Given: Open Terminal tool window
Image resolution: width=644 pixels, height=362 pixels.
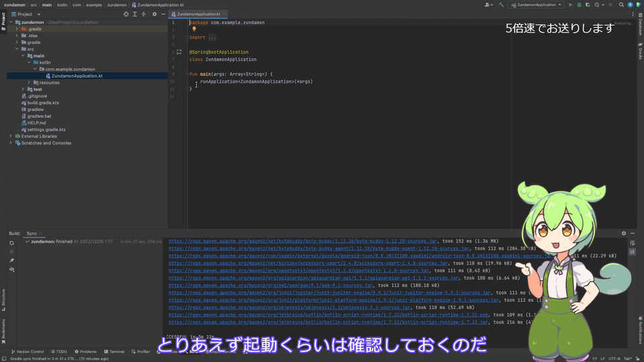Looking at the screenshot, I should [114, 352].
